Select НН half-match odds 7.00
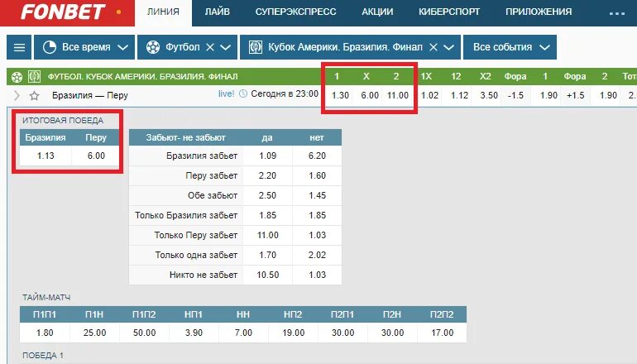 coord(243,333)
